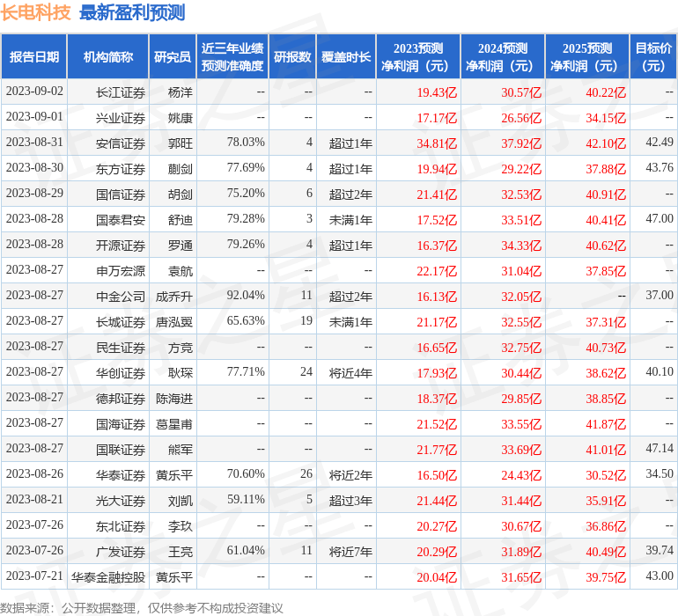Select the 2023预测净利润 column header
Screen dimensions: 678x616
point(418,56)
